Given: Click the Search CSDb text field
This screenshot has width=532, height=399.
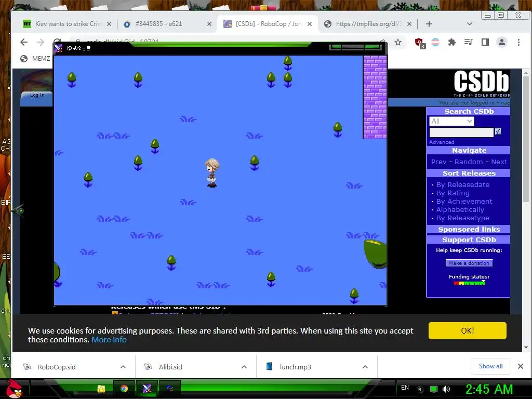Looking at the screenshot, I should 461,132.
